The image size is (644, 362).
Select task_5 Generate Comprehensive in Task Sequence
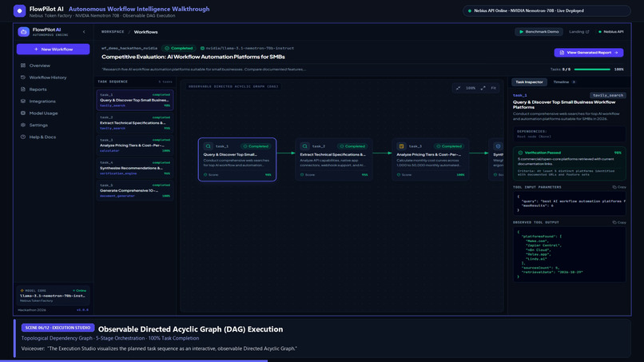pos(135,190)
